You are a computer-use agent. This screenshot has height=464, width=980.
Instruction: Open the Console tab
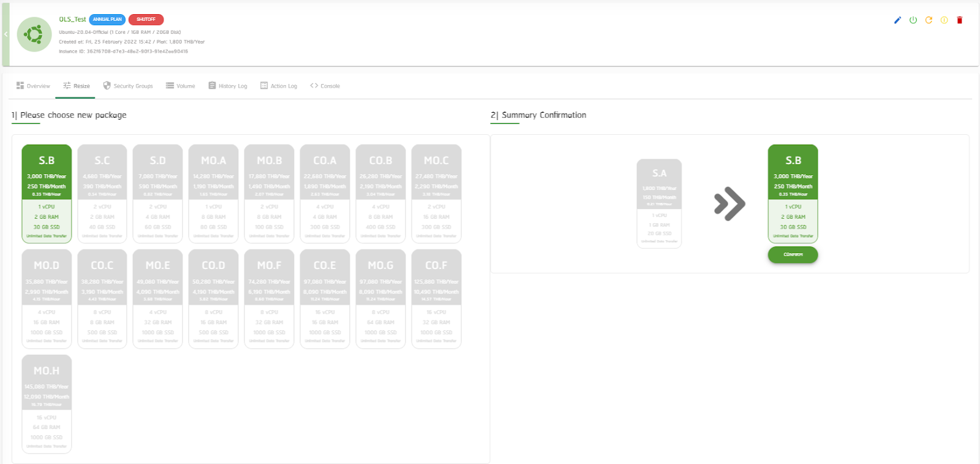pos(325,86)
